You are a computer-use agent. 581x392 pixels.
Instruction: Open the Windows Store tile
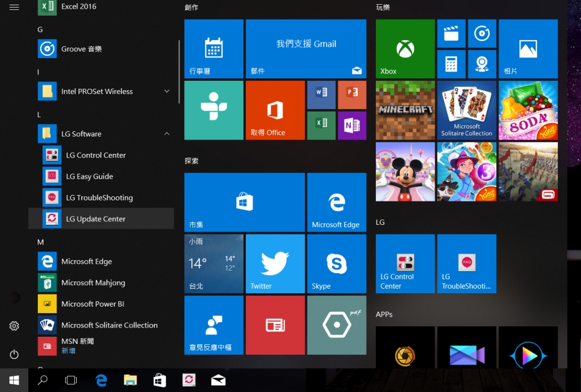244,202
